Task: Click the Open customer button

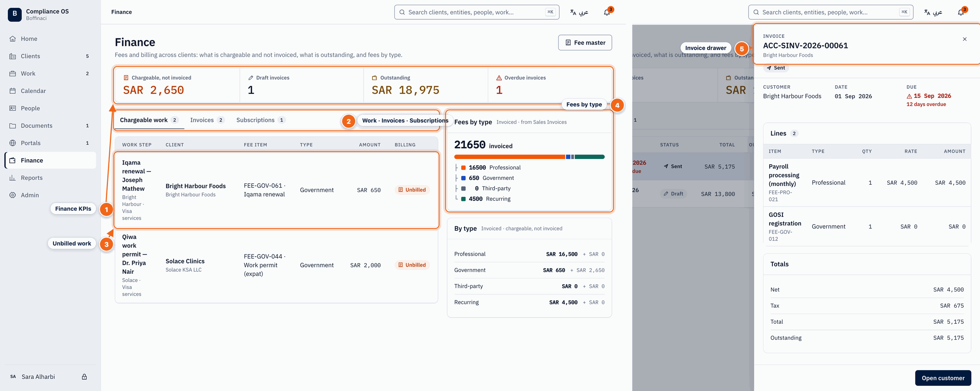Action: pos(943,378)
